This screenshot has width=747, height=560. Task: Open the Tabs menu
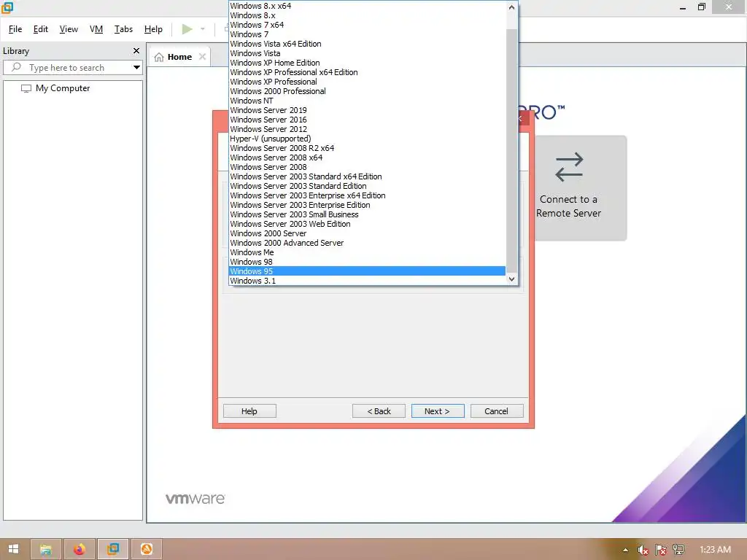point(123,29)
